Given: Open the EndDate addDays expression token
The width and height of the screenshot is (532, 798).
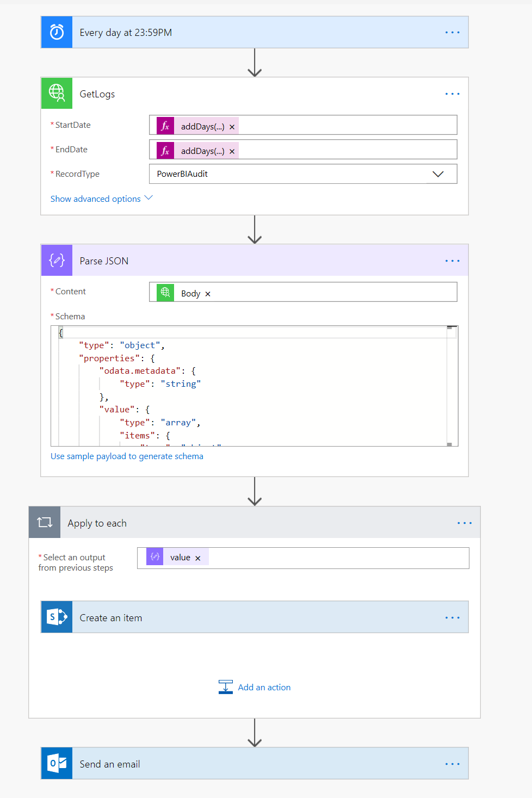Looking at the screenshot, I should click(x=202, y=151).
